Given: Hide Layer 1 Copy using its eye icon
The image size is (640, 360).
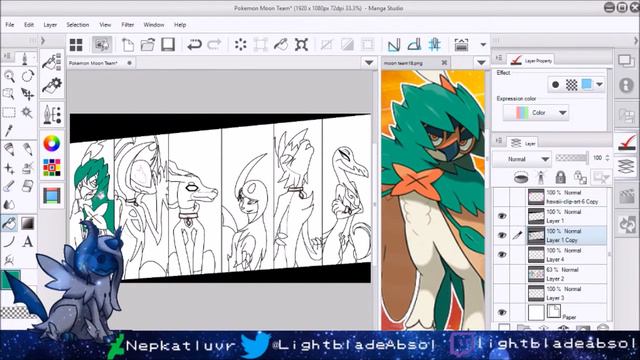Looking at the screenshot, I should 502,236.
